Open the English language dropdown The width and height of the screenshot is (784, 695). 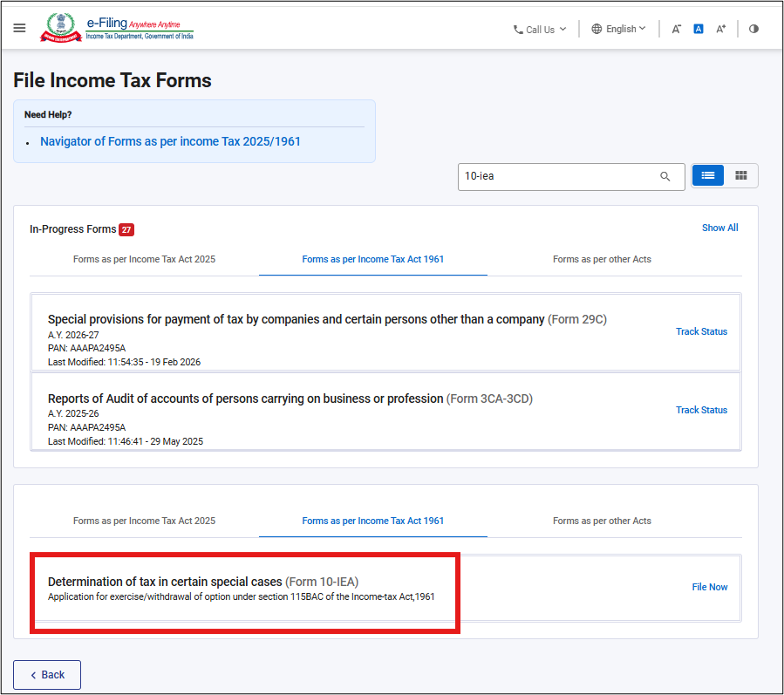(619, 29)
